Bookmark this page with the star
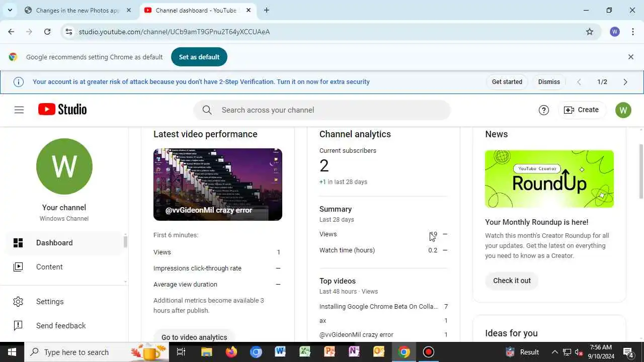The width and height of the screenshot is (644, 362). (x=590, y=32)
